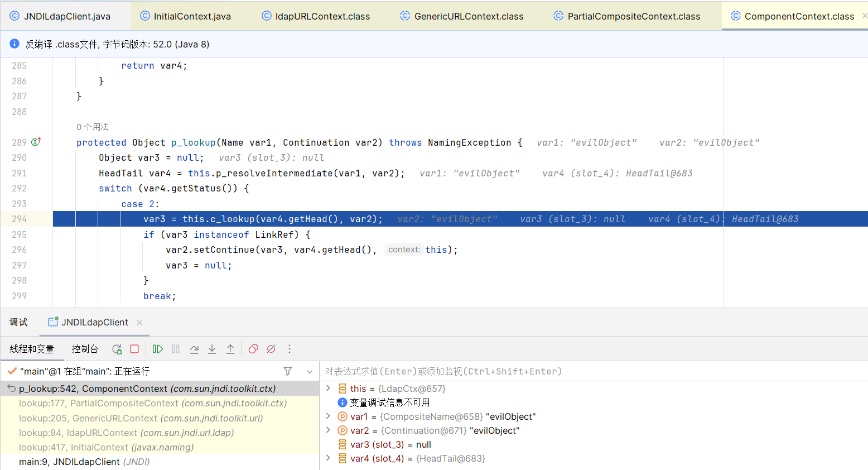Image resolution: width=868 pixels, height=470 pixels.
Task: Switch to JNDILdapClient.java tab
Action: [x=67, y=16]
